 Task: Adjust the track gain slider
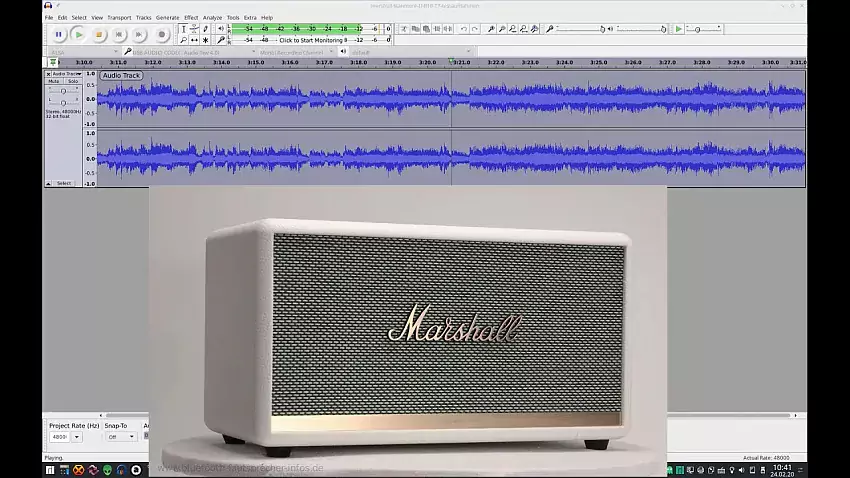tap(63, 91)
